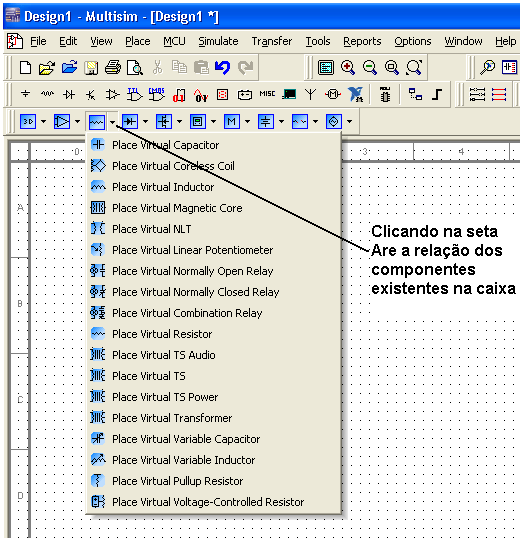Select Place Virtual Linear Potentiometer

click(x=214, y=250)
